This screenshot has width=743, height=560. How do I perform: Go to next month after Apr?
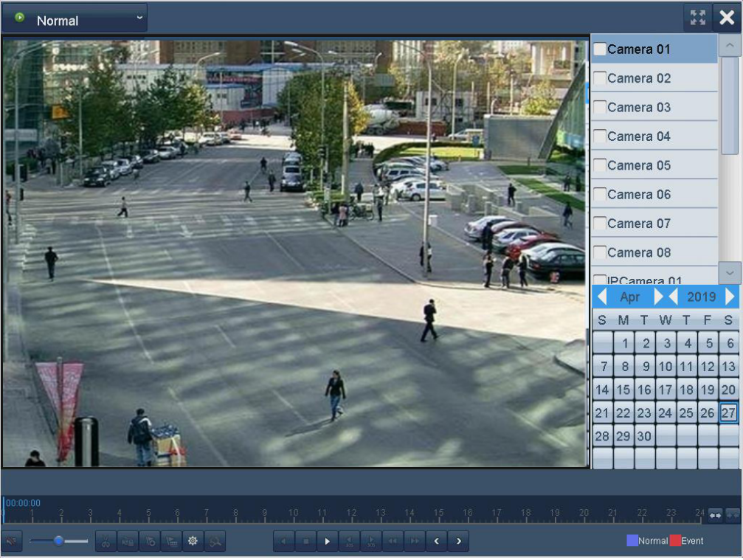(659, 297)
